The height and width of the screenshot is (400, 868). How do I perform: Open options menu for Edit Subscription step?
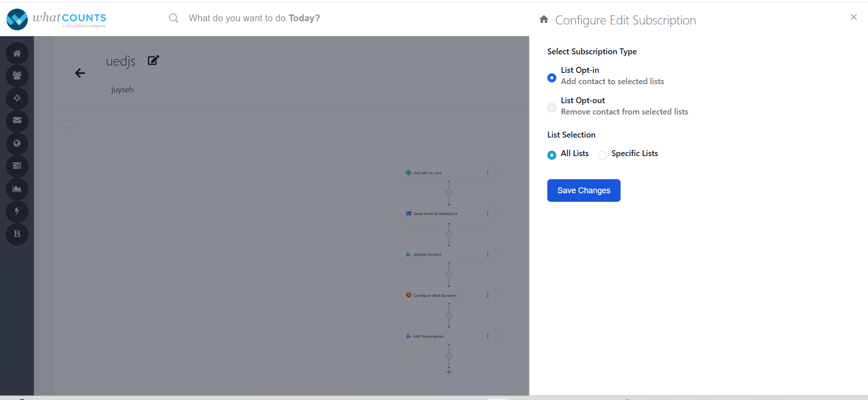pyautogui.click(x=488, y=336)
